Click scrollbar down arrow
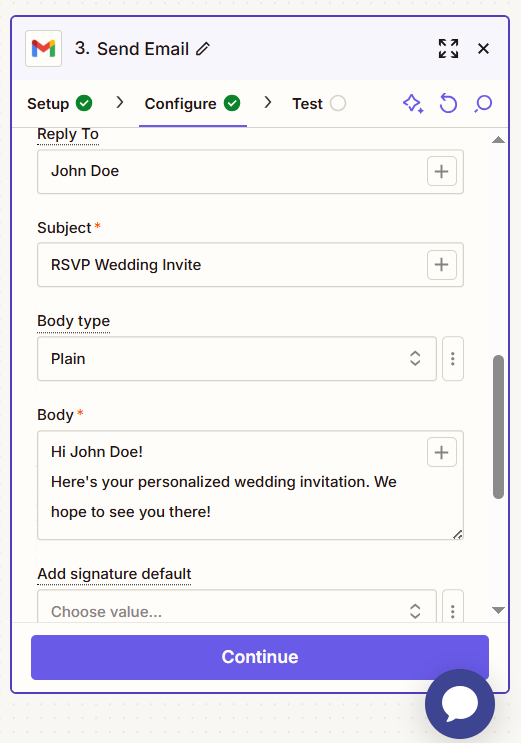The height and width of the screenshot is (743, 521). 498,610
